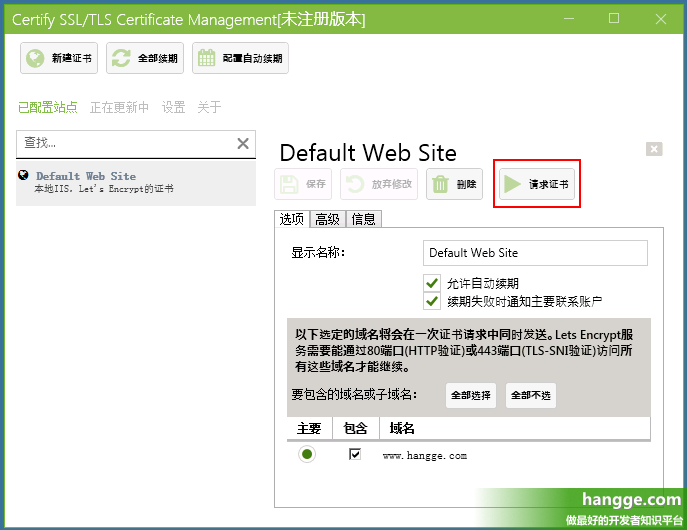
Task: Edit the 显示名称 display name field
Action: (x=535, y=253)
